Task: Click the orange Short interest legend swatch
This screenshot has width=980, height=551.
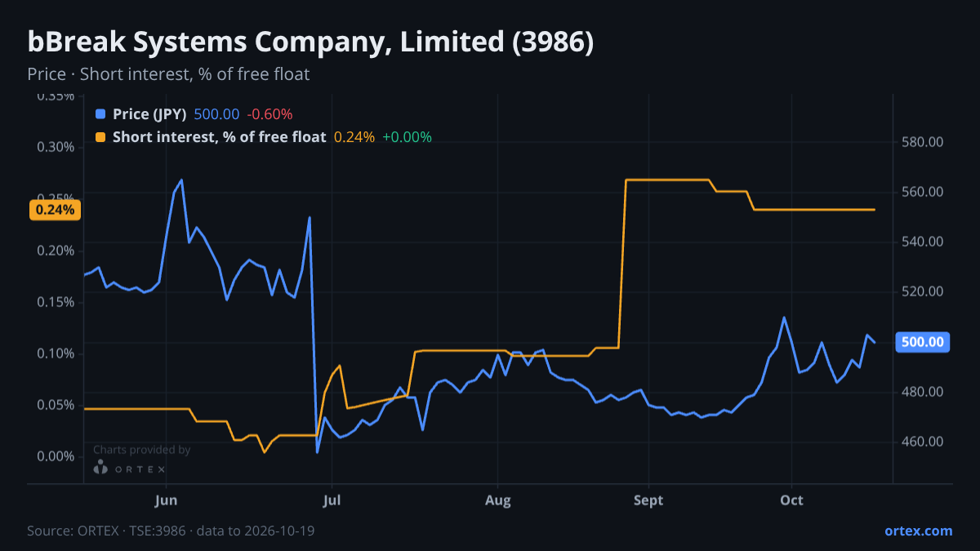Action: [100, 136]
